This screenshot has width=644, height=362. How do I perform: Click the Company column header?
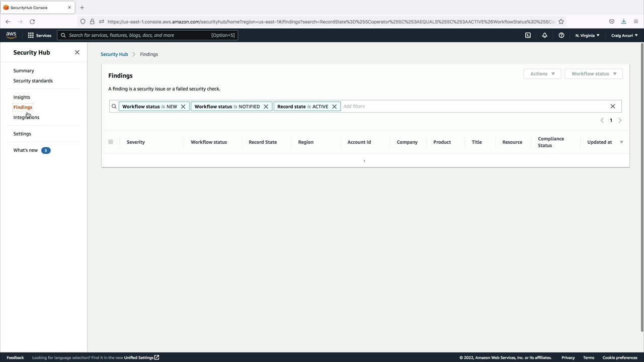(407, 142)
